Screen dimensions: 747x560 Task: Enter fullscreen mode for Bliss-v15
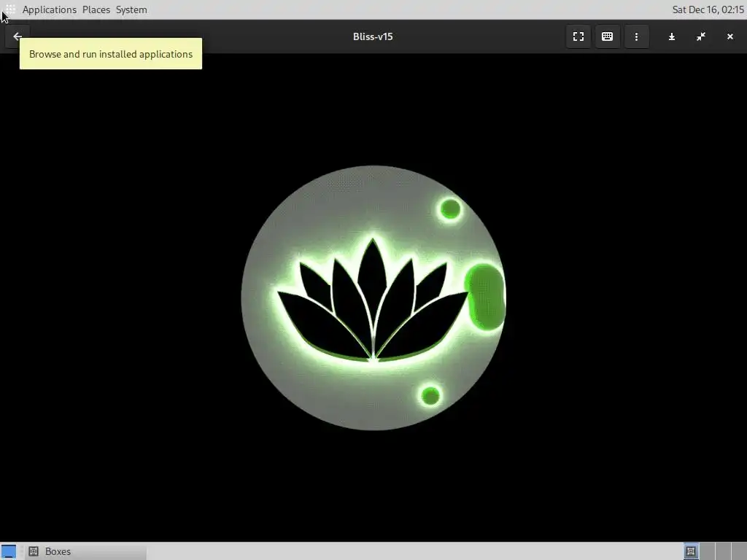[x=578, y=36]
